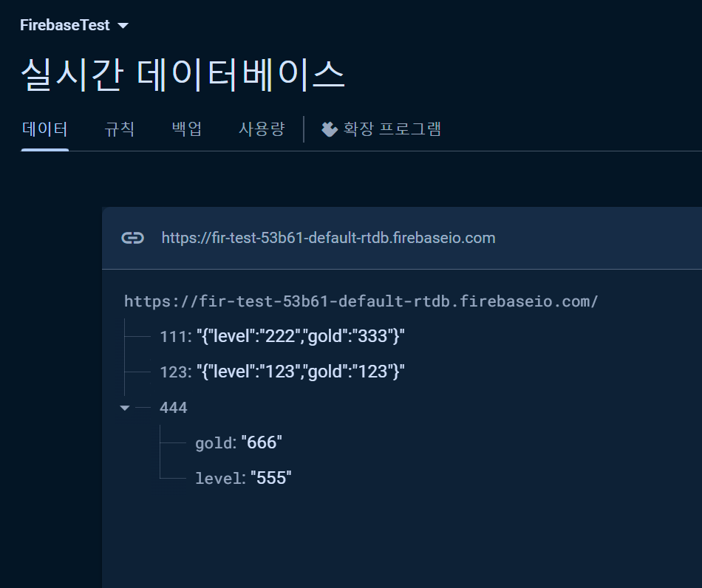Screen dimensions: 702x588
Task: Click the value of key 123
Action: pyautogui.click(x=301, y=372)
